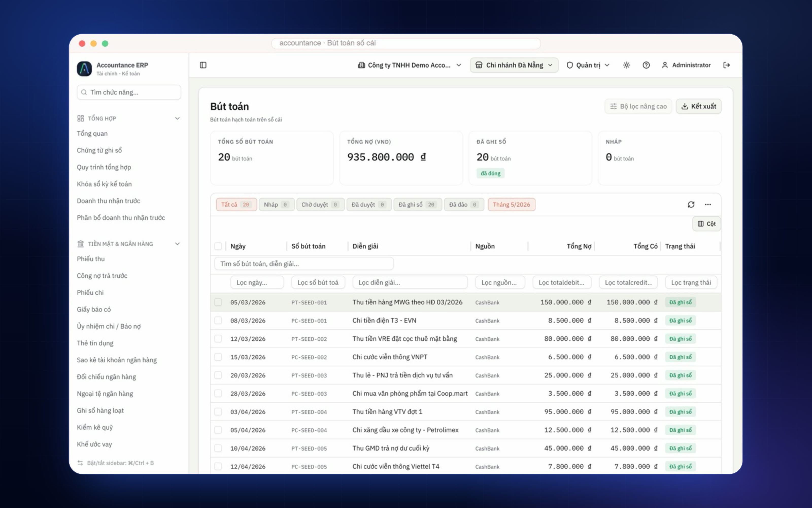Select checkbox for PT-SEED-002 row
Screen dimensions: 812x508
[218, 339]
